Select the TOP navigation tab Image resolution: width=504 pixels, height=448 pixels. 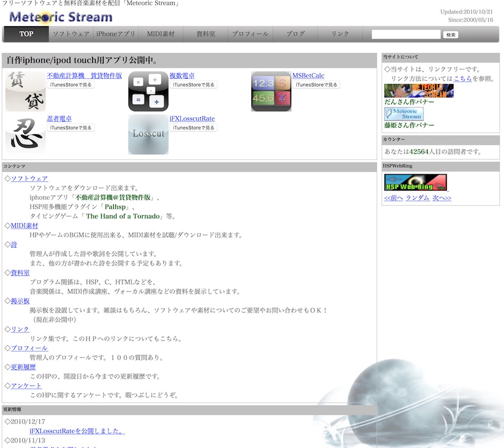pos(26,34)
